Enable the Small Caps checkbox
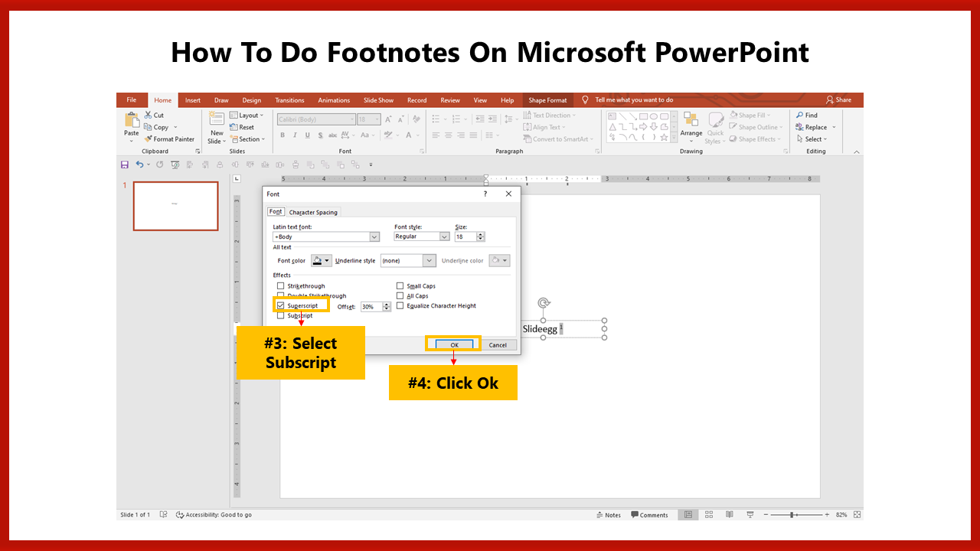 coord(400,286)
